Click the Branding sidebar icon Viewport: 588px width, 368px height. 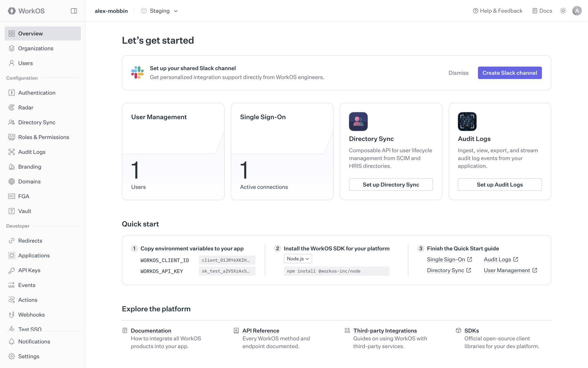12,167
